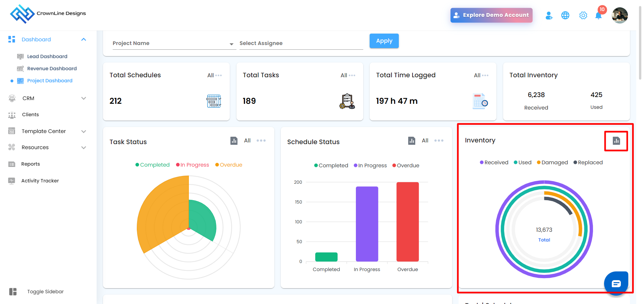Open the settings gear in header
Screen dimensions: 644x304
click(583, 15)
